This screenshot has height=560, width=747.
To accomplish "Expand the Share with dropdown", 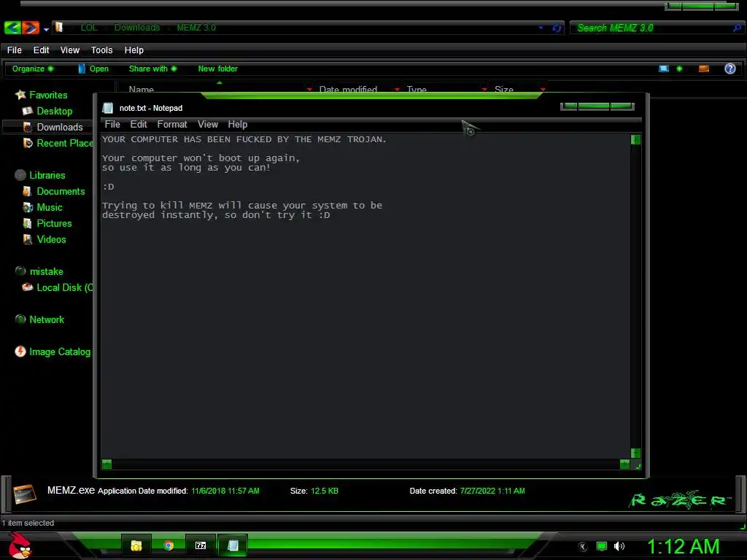I will click(x=152, y=69).
